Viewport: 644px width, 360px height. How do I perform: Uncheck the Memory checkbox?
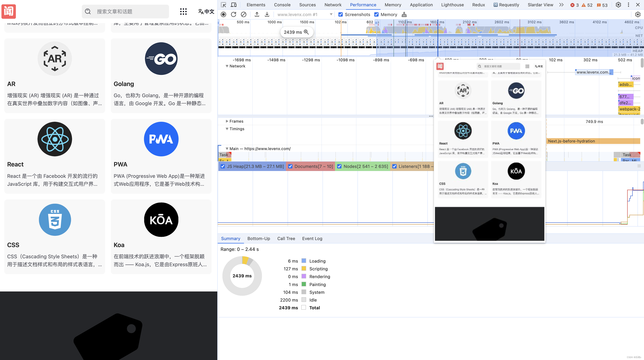tap(376, 14)
